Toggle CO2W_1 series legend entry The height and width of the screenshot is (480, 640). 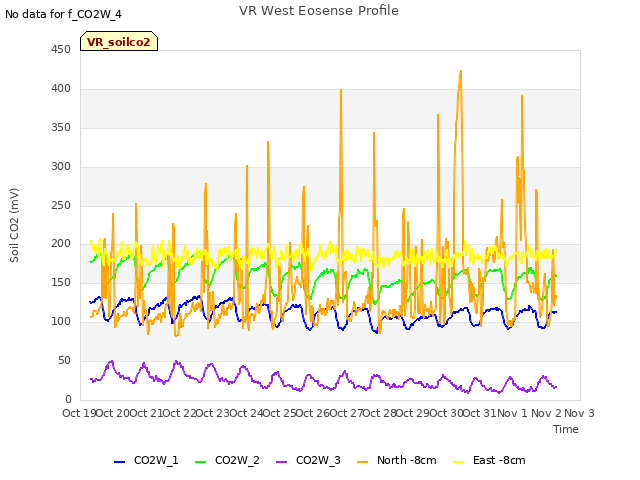(x=146, y=460)
